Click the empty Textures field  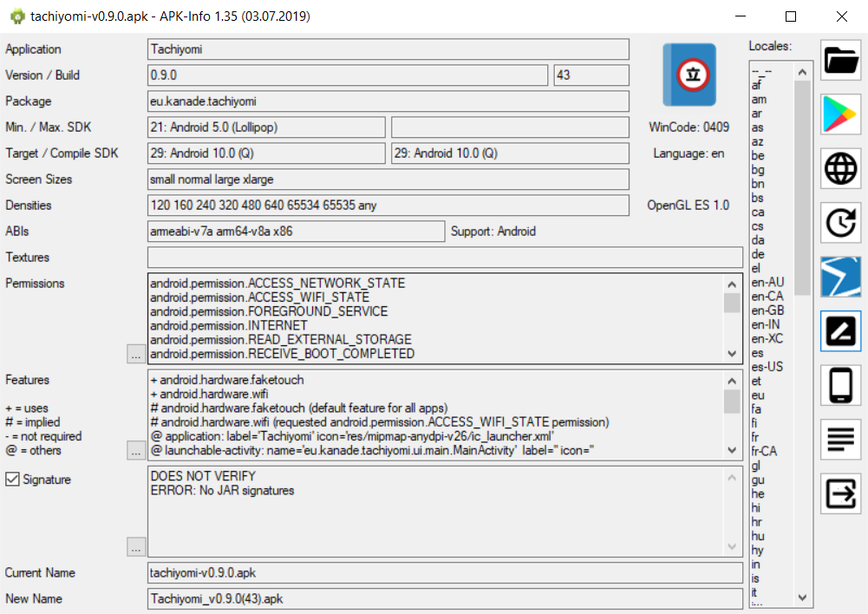(x=445, y=258)
